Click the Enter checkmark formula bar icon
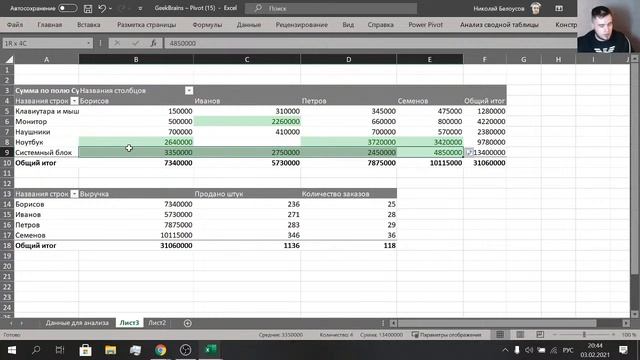 [135, 43]
